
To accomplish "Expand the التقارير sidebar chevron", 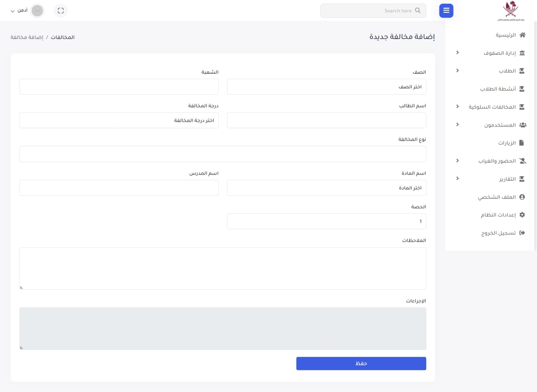I will 457,179.
